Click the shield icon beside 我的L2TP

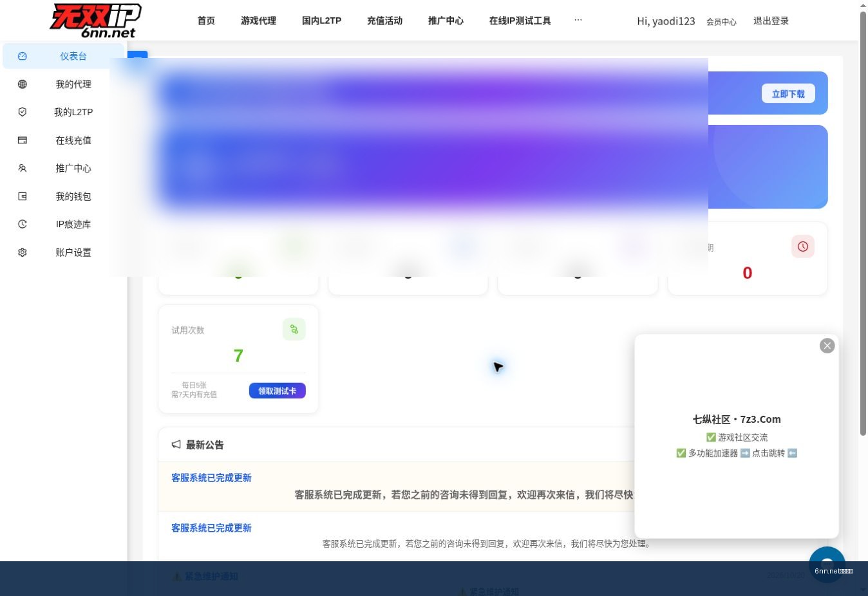point(23,112)
